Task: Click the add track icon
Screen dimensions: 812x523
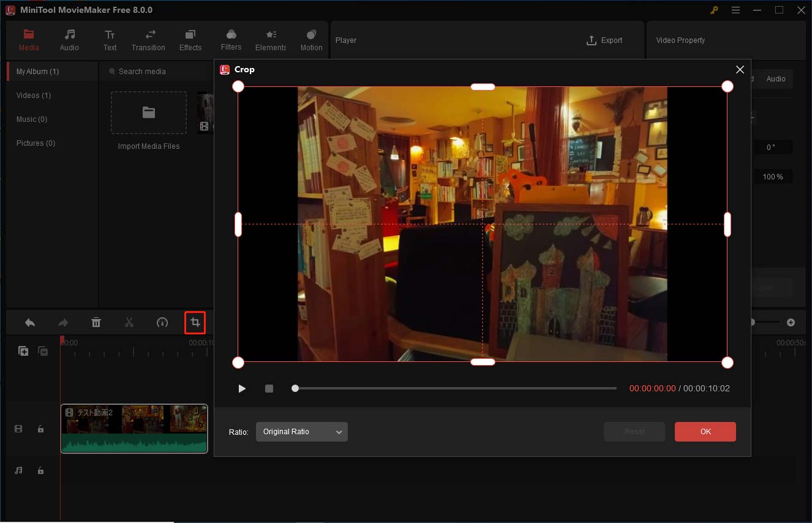Action: (x=23, y=351)
